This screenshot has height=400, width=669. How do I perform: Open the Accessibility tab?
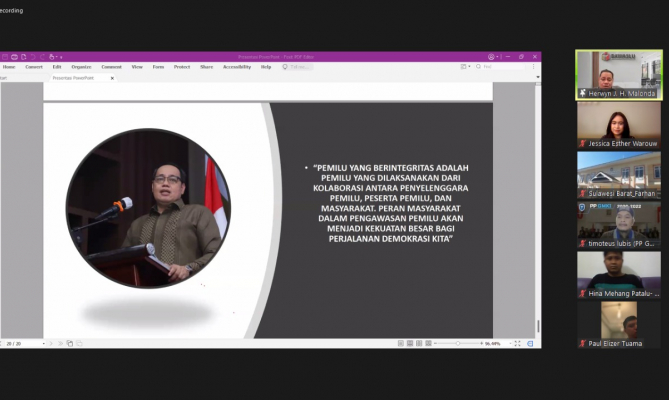(237, 67)
